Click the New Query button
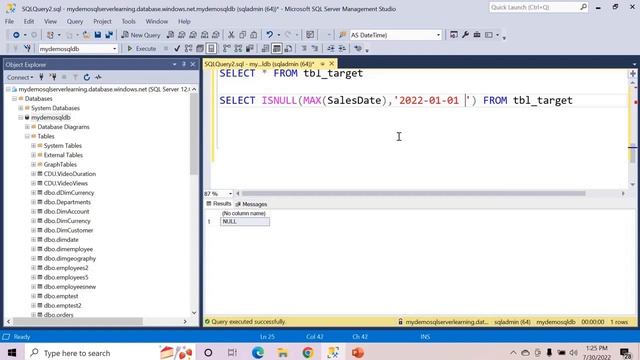This screenshot has height=360, width=640. (141, 35)
